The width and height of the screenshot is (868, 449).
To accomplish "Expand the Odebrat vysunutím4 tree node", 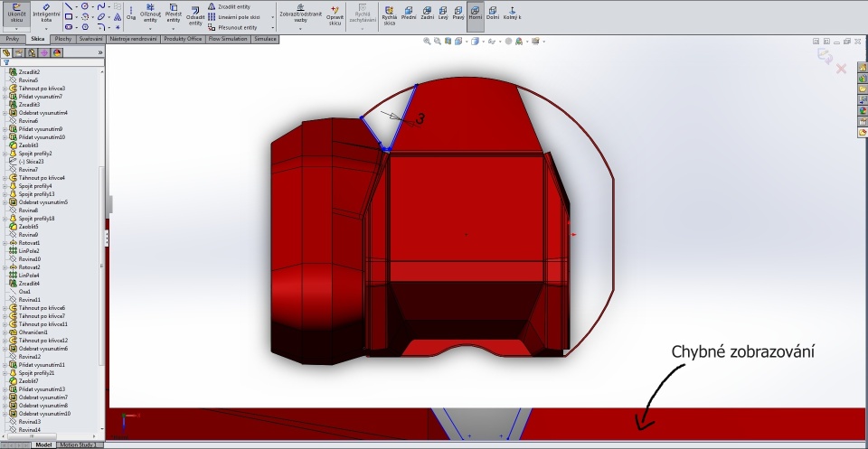I will coord(5,113).
